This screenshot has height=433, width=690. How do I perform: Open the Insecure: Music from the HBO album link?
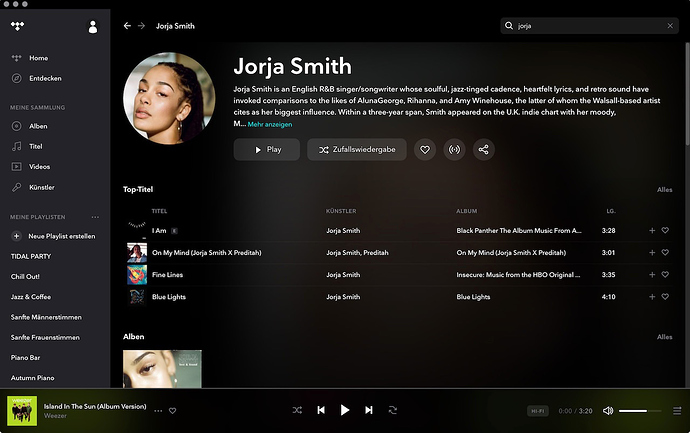(x=518, y=275)
